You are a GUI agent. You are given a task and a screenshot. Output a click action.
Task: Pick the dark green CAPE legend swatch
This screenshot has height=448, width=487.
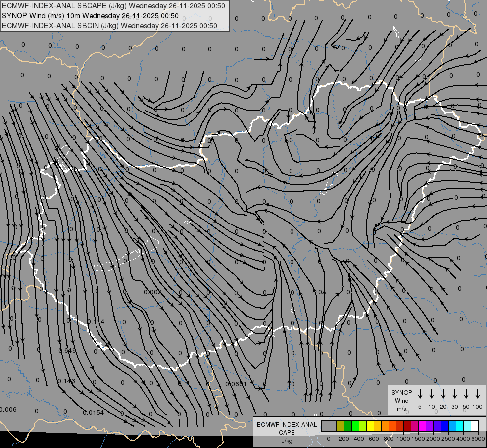pyautogui.click(x=348, y=426)
